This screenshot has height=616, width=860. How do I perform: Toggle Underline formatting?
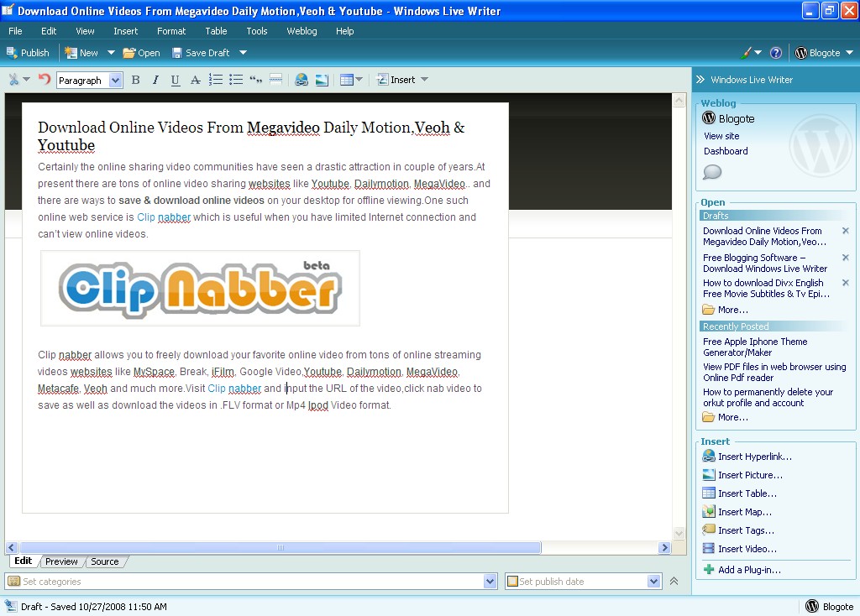pos(176,80)
